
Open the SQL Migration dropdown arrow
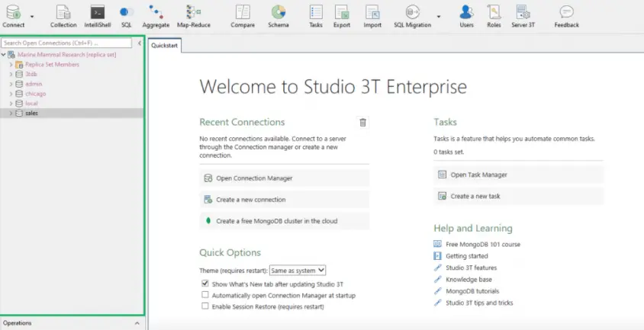[439, 17]
